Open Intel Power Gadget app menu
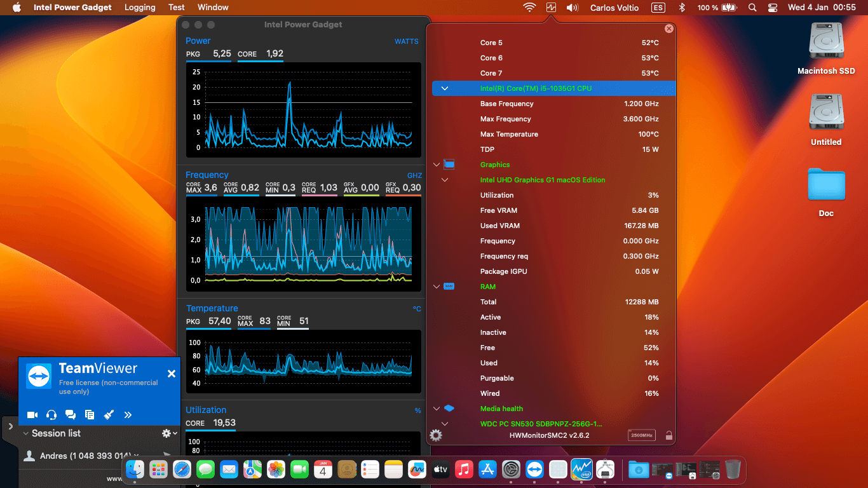 [72, 8]
